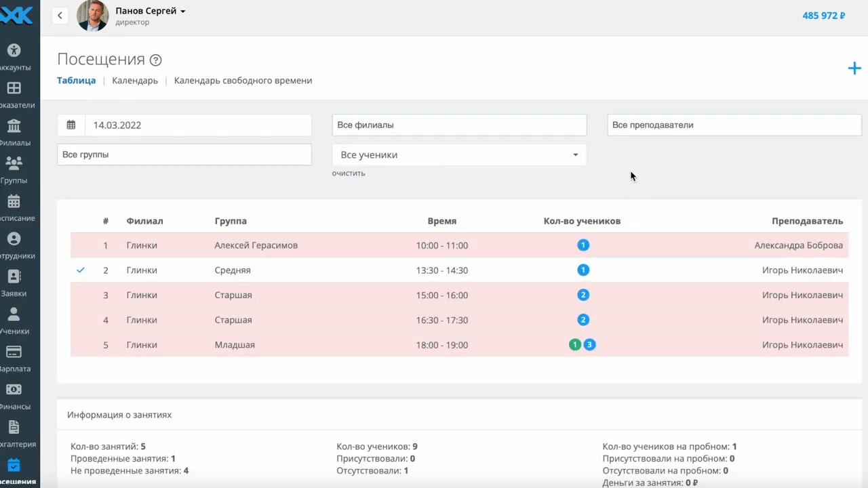Screen dimensions: 868x488
Task: Click the Время column header
Action: pos(442,221)
